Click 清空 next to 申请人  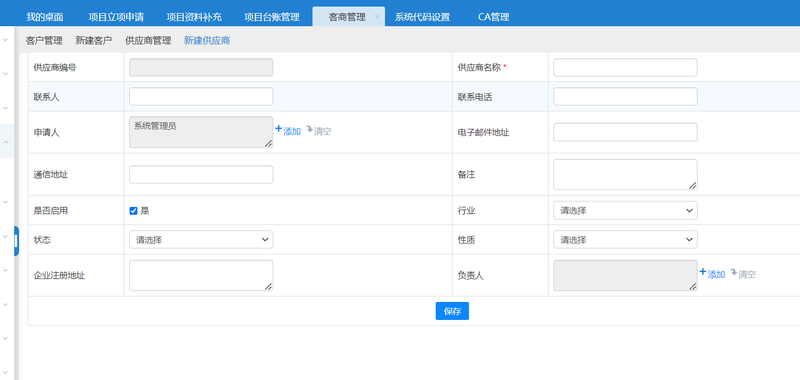tap(319, 131)
